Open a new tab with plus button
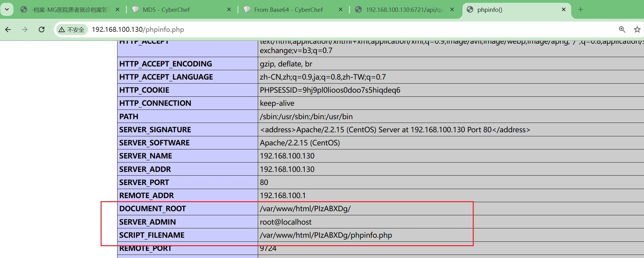 [580, 9]
